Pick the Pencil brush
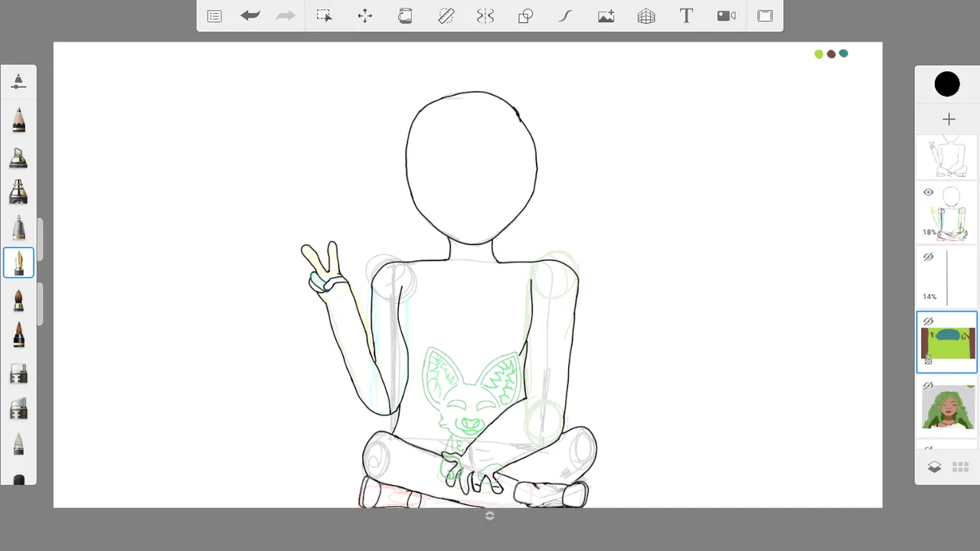This screenshot has width=980, height=551. [x=18, y=119]
